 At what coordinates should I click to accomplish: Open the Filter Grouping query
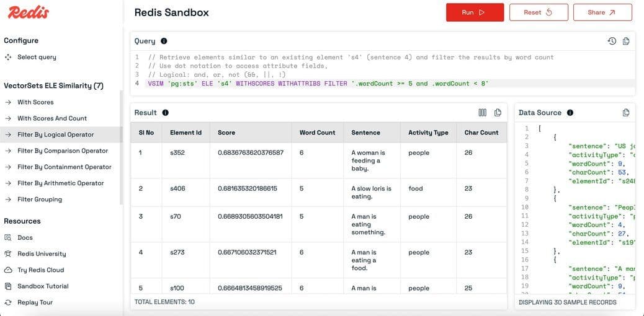(40, 200)
